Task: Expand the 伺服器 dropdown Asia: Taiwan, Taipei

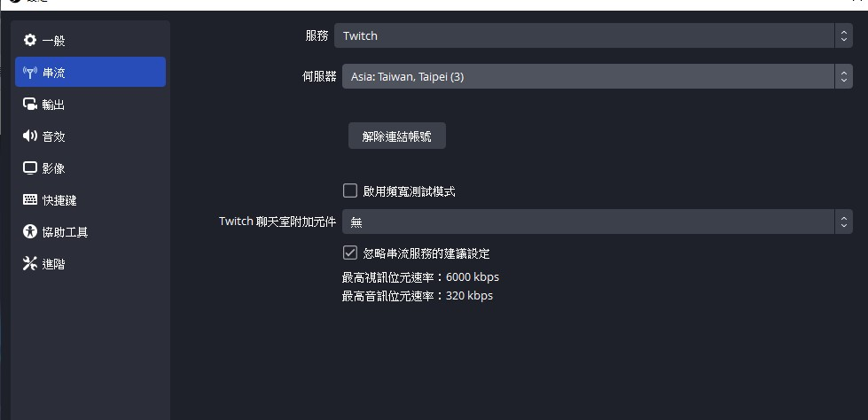Action: tap(598, 76)
